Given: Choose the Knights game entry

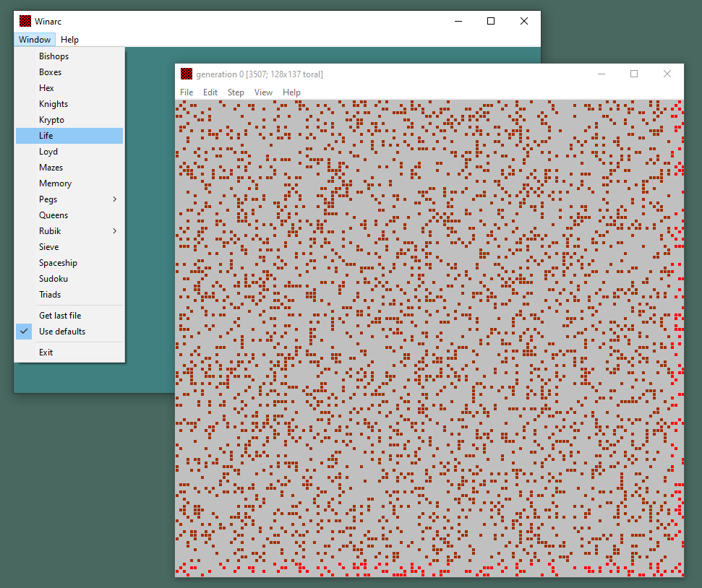Looking at the screenshot, I should click(x=69, y=104).
